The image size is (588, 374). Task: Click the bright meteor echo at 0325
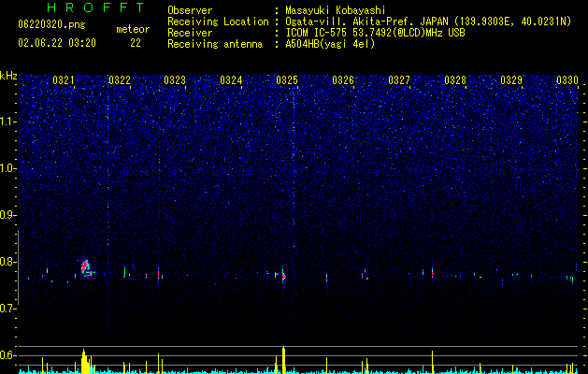(x=283, y=277)
